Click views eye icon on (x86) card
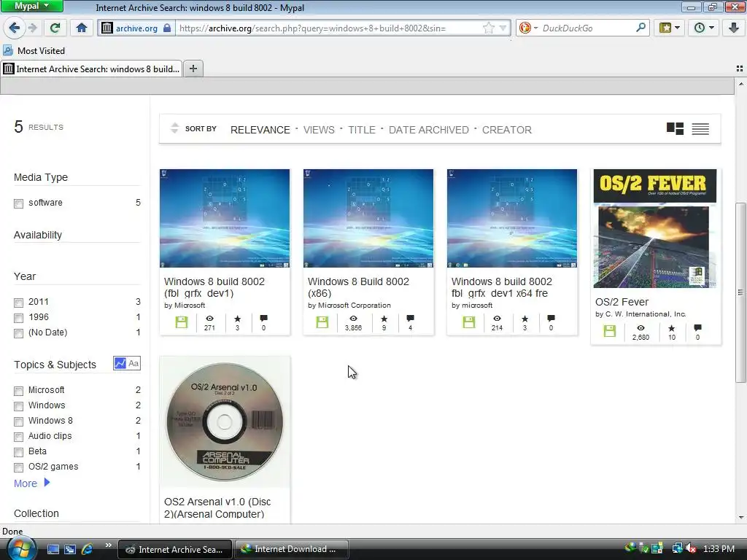Viewport: 747px width, 560px height. 353,319
